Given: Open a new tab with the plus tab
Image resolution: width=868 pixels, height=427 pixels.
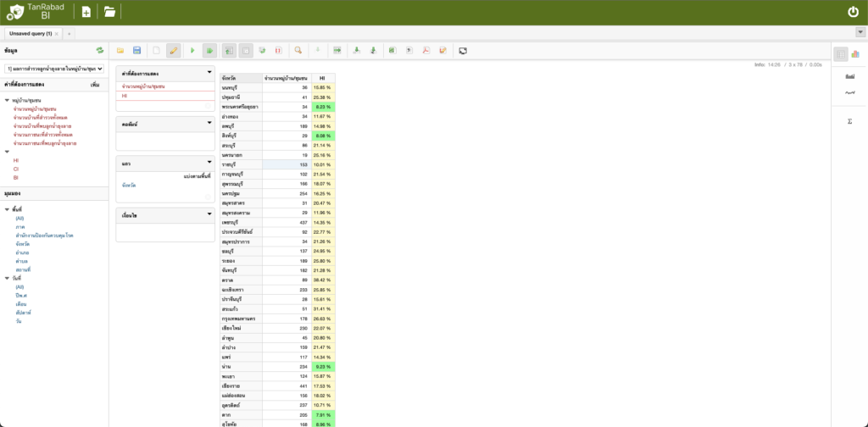Looking at the screenshot, I should tap(70, 33).
